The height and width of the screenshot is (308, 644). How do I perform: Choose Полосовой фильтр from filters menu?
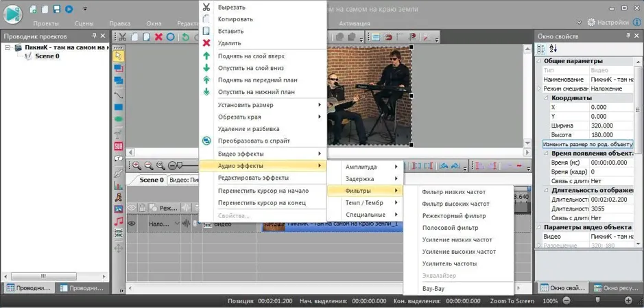point(459,228)
